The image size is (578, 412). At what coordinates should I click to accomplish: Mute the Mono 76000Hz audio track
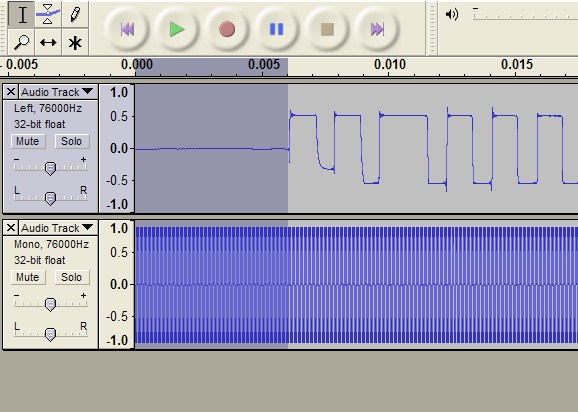(28, 277)
